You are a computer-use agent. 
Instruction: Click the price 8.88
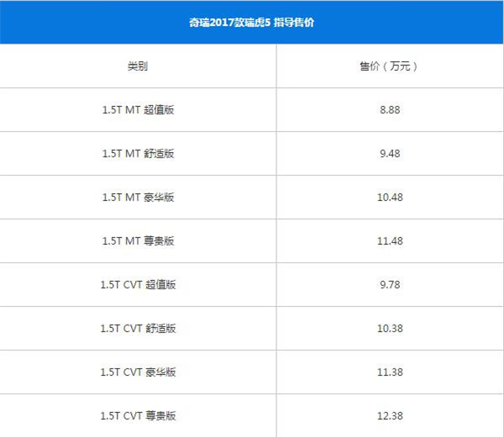coord(390,110)
